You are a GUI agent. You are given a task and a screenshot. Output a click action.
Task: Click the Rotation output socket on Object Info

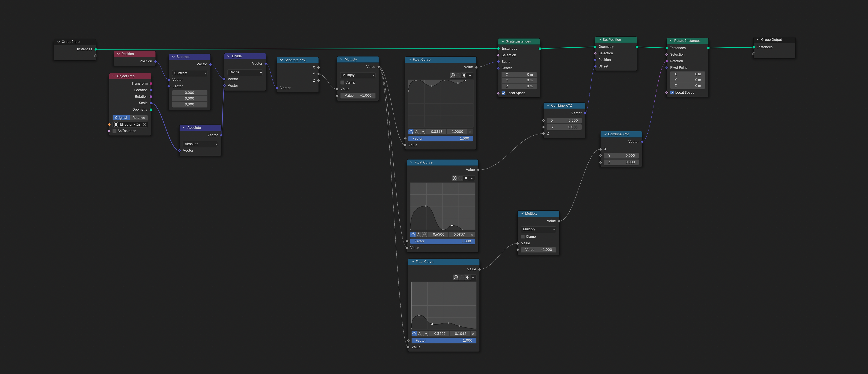(x=151, y=97)
